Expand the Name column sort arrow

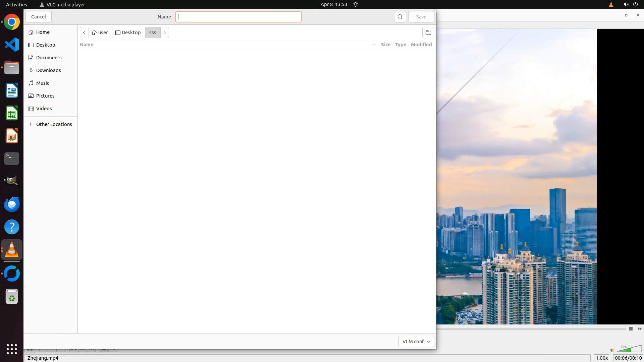(374, 45)
